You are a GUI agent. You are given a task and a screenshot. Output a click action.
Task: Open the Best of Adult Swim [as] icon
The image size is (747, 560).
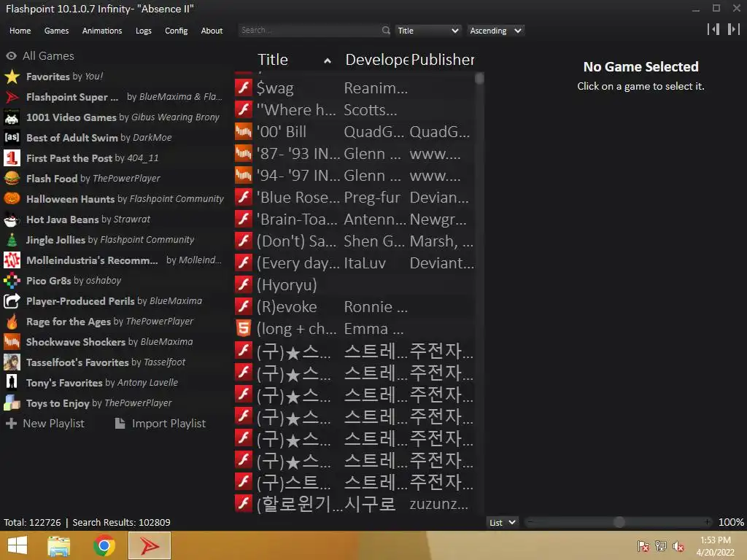pos(12,138)
